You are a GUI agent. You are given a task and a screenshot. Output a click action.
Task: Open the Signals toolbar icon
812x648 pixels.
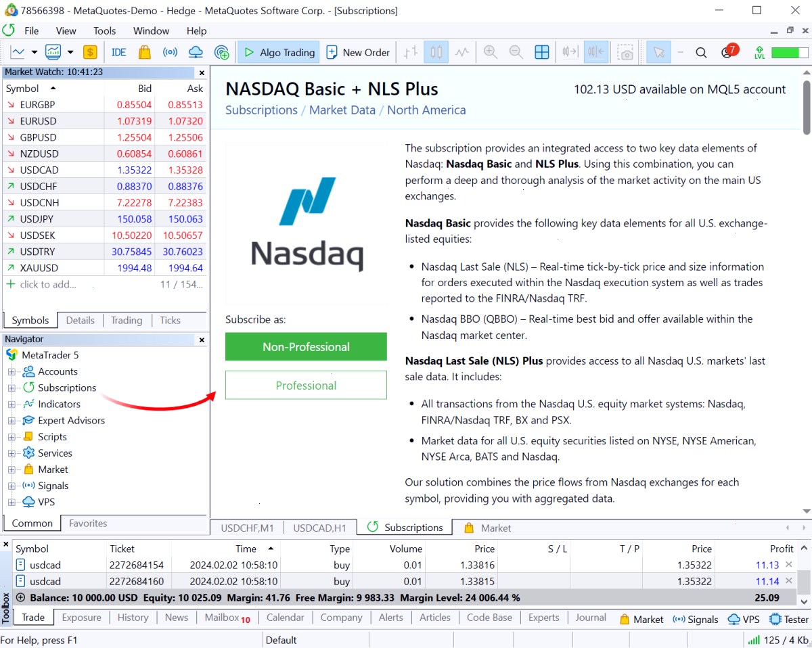pos(170,52)
